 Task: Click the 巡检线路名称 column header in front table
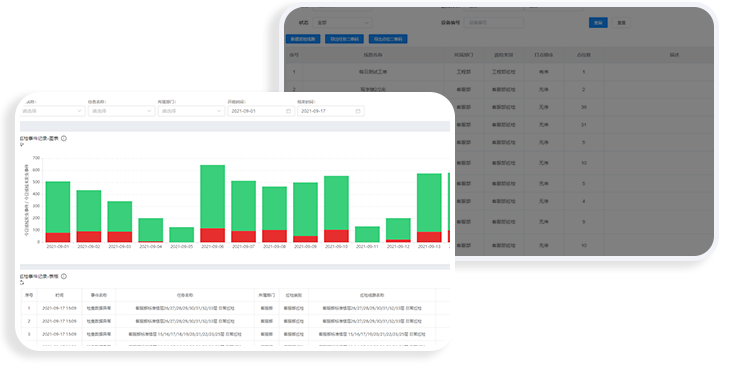[372, 295]
